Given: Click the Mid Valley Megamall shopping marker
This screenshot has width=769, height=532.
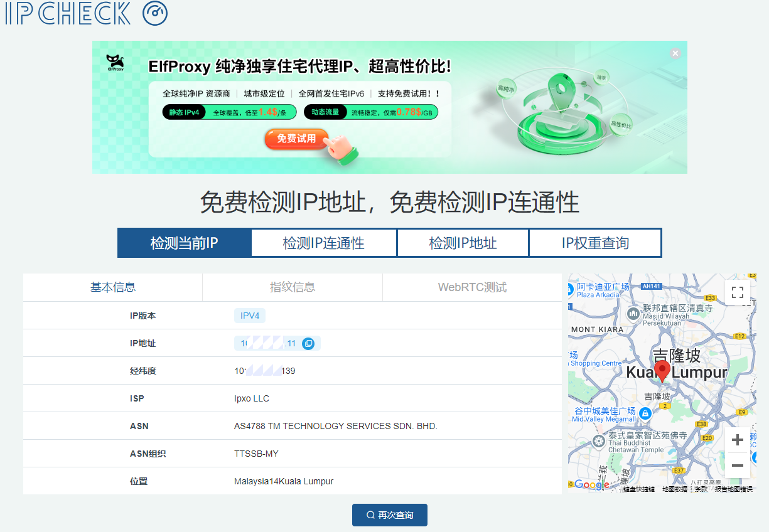Looking at the screenshot, I should pyautogui.click(x=645, y=413).
